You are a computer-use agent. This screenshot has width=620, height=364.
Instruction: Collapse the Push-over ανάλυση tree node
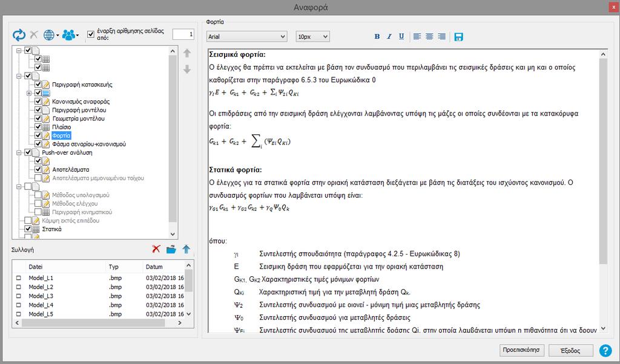click(19, 152)
